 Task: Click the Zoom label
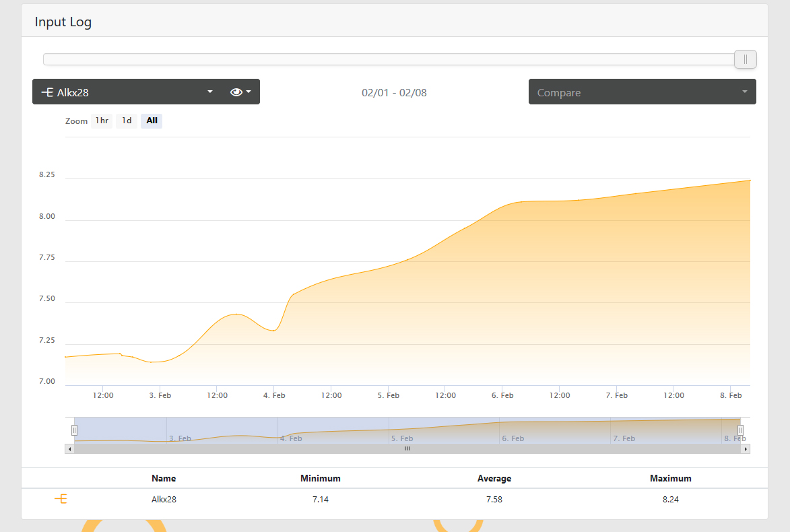tap(77, 121)
